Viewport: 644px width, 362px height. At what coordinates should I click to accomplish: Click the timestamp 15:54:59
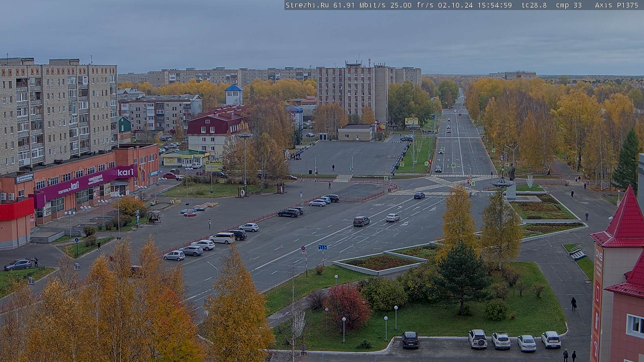tap(494, 5)
